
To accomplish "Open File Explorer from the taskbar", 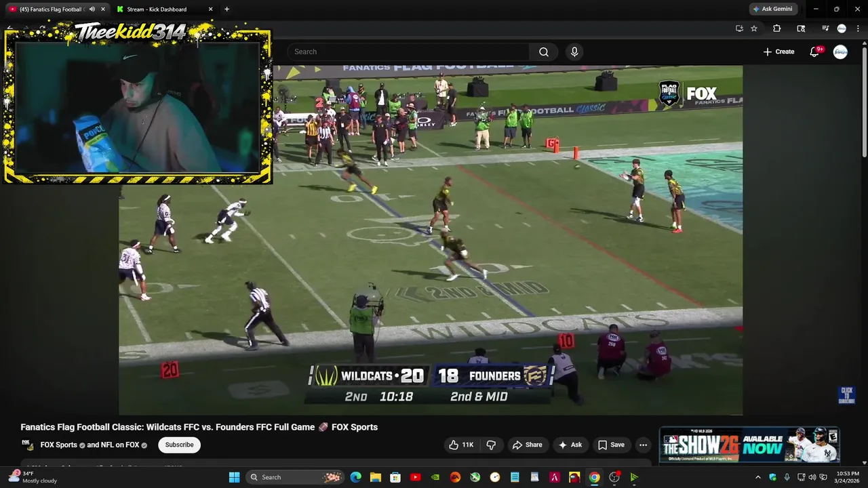I will tap(376, 477).
